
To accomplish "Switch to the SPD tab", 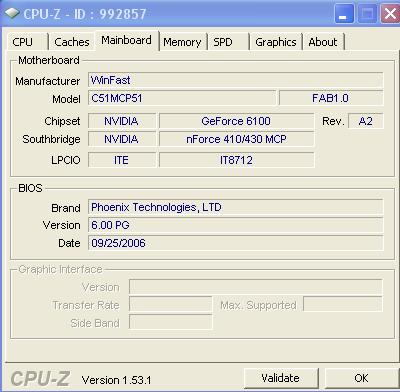I will (228, 42).
